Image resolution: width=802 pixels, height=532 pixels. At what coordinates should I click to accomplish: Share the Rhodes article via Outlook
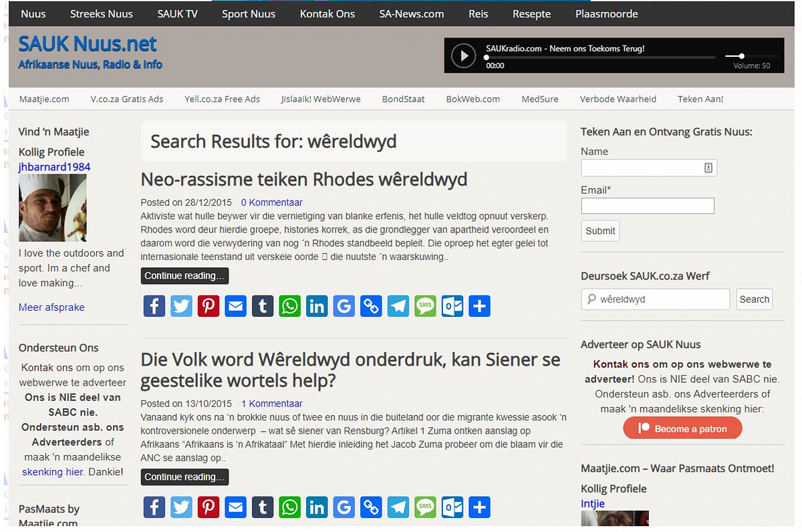pyautogui.click(x=452, y=306)
